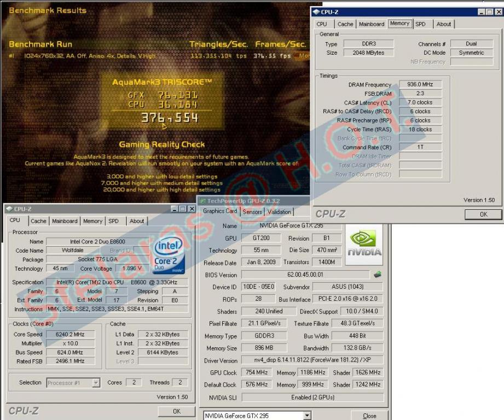The image size is (504, 420).
Task: Click OK in the Processor CPU-Z window
Action: pos(176,411)
